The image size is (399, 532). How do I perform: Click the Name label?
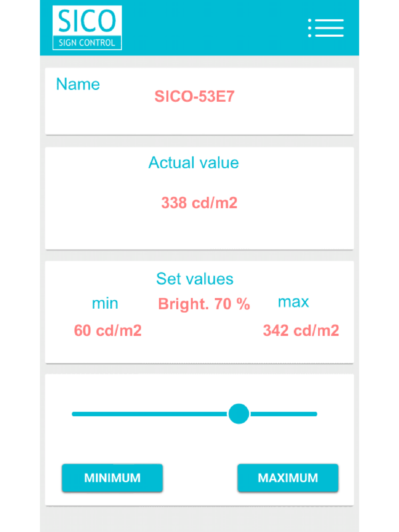(x=78, y=84)
